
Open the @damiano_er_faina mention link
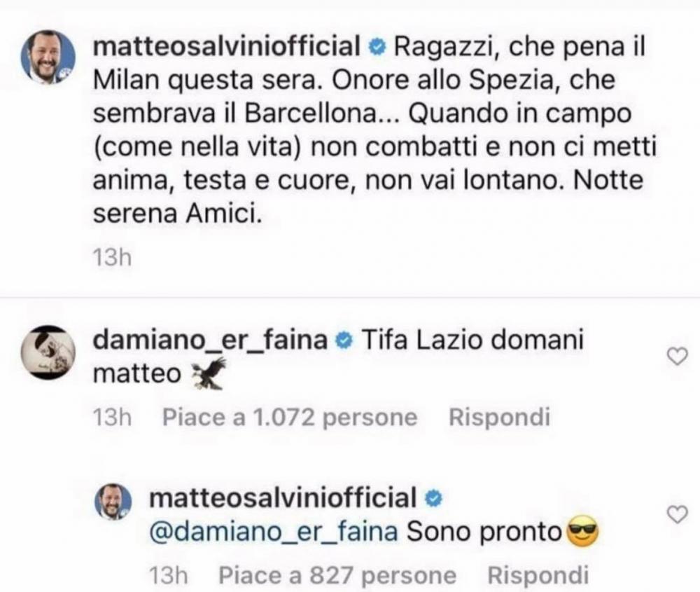pos(274,532)
